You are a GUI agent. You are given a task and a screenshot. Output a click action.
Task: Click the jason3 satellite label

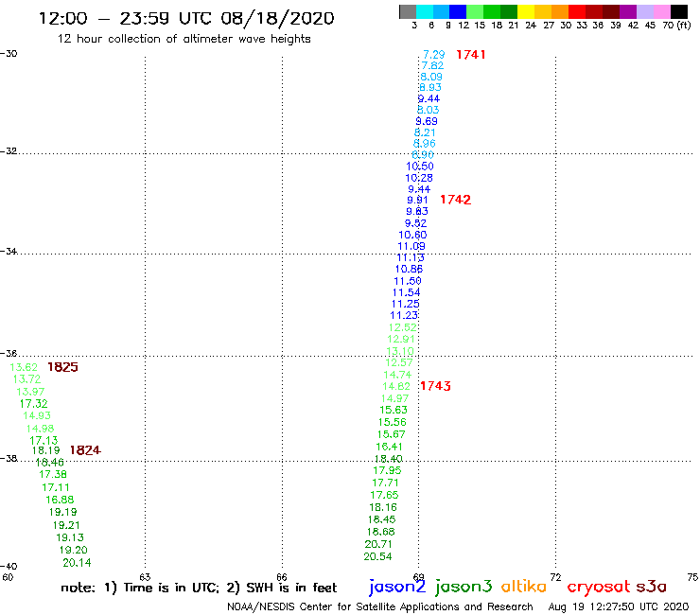(464, 588)
